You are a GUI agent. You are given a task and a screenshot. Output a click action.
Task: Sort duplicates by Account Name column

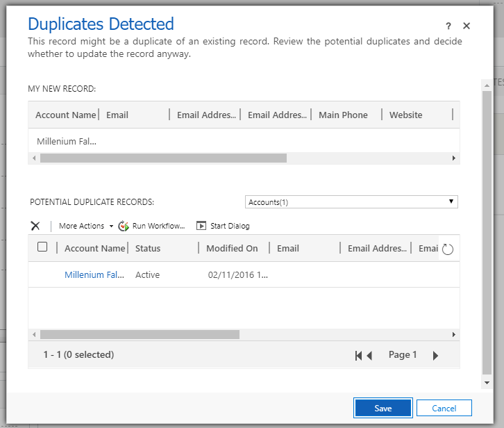(x=94, y=248)
